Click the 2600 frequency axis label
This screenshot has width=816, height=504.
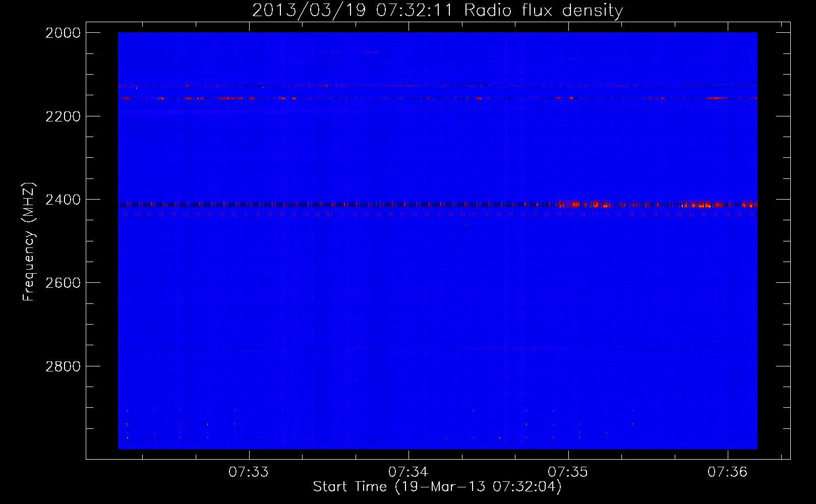point(63,283)
